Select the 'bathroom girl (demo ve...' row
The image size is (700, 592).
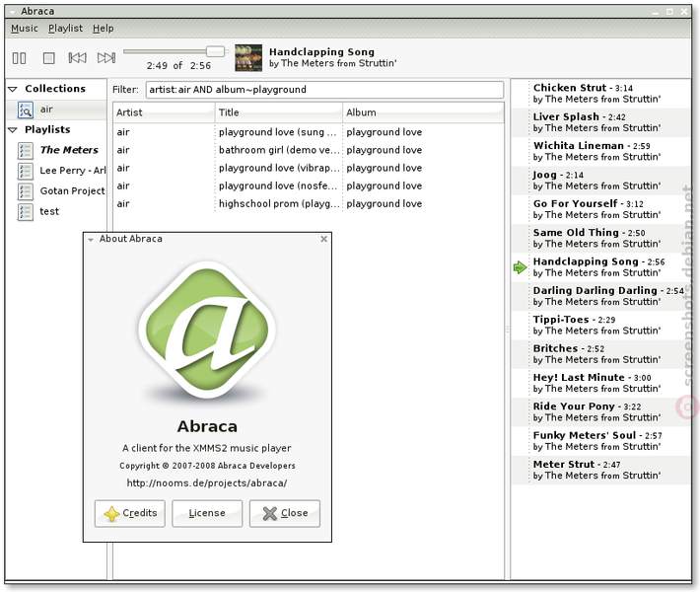tap(309, 150)
